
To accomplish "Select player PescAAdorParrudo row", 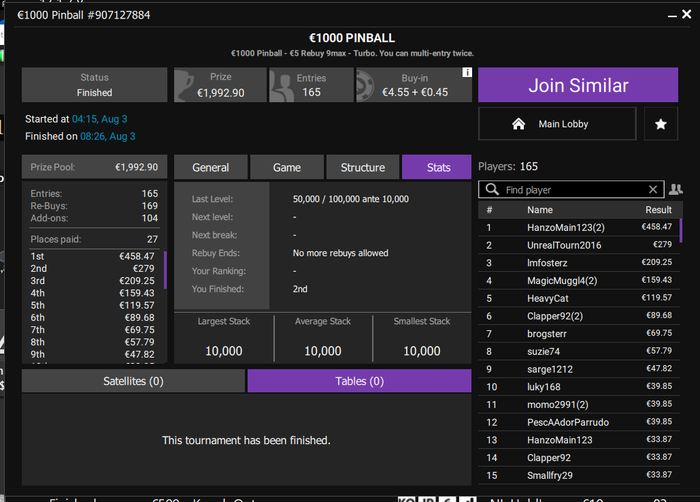I will (x=579, y=422).
